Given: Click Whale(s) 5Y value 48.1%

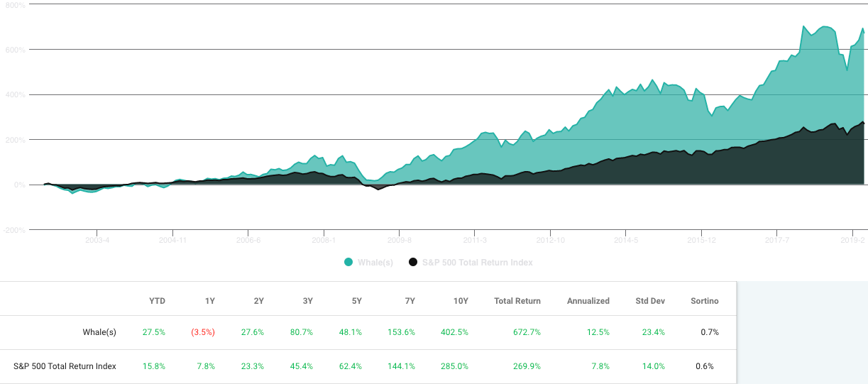Looking at the screenshot, I should pyautogui.click(x=351, y=332).
